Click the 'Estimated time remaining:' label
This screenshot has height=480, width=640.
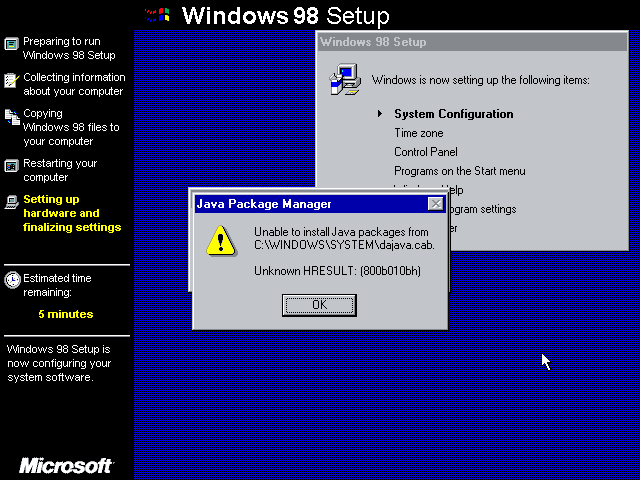57,285
